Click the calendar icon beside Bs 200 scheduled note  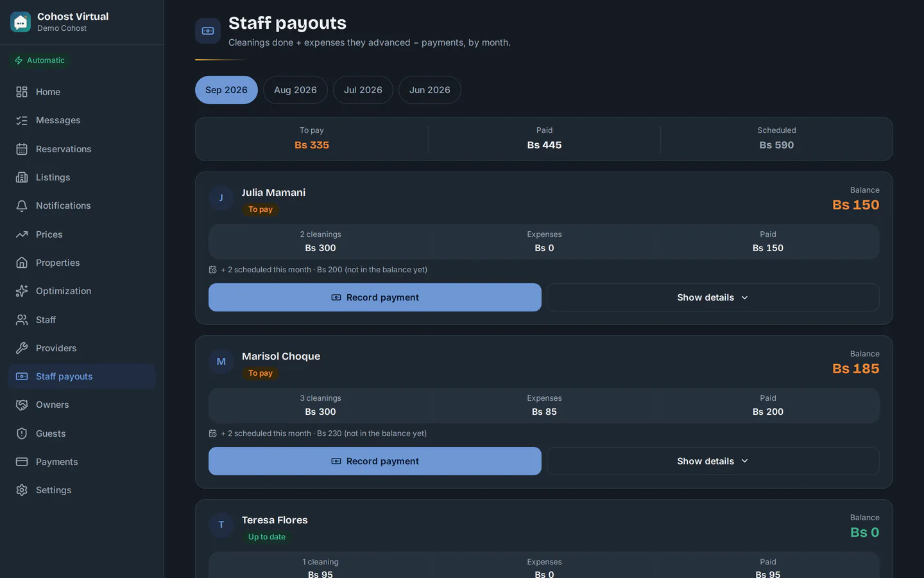212,270
